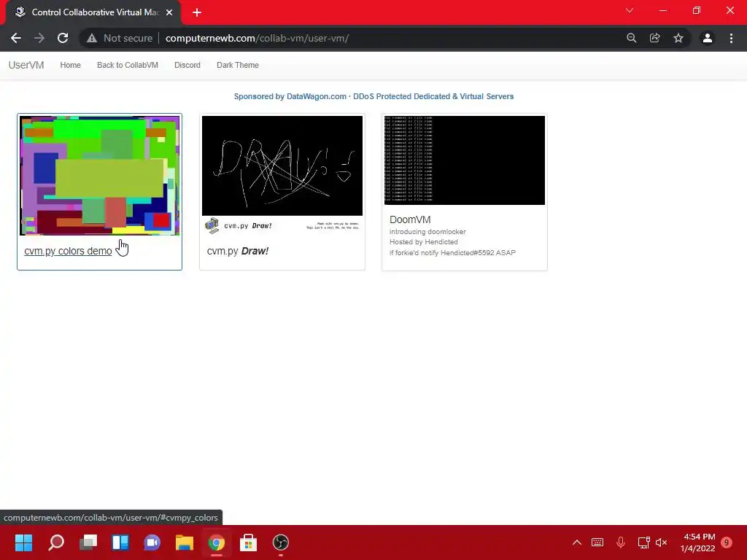Open the notification badge showing 9
Screen dimensions: 747x560
[x=727, y=542]
